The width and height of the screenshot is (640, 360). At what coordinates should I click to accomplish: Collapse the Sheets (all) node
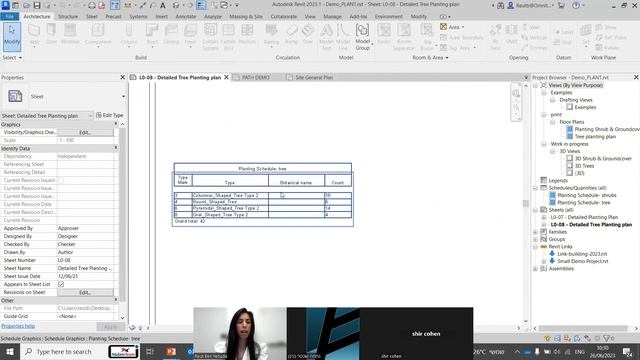(536, 210)
